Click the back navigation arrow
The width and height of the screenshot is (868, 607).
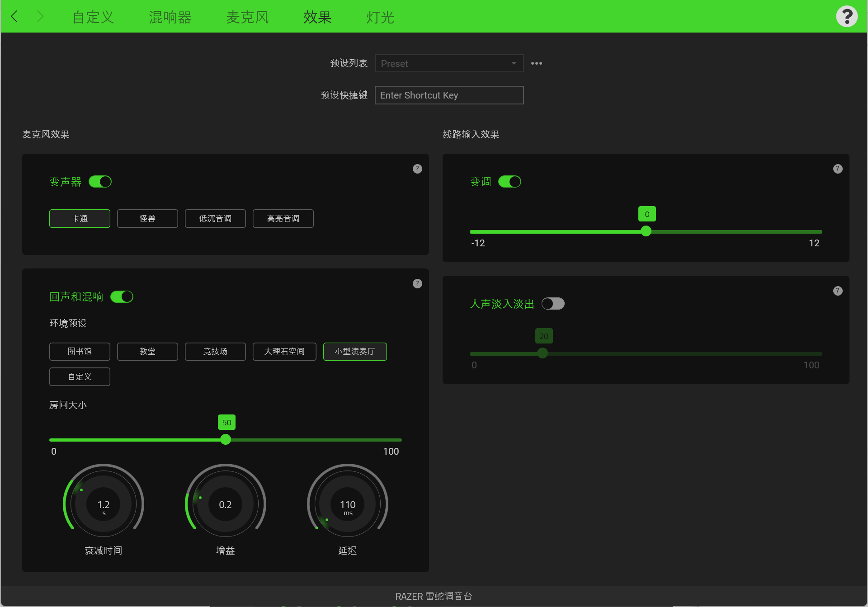click(x=14, y=17)
